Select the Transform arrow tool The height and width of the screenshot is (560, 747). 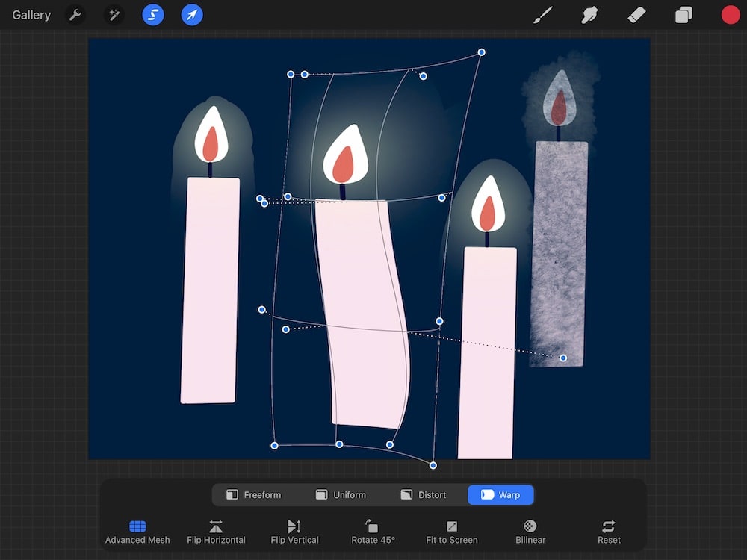point(192,14)
